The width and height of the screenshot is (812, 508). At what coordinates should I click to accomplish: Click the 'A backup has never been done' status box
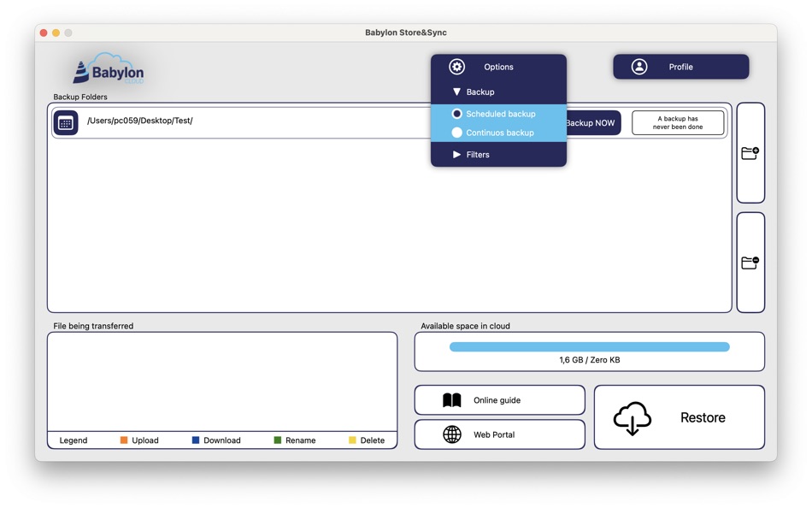pyautogui.click(x=678, y=123)
